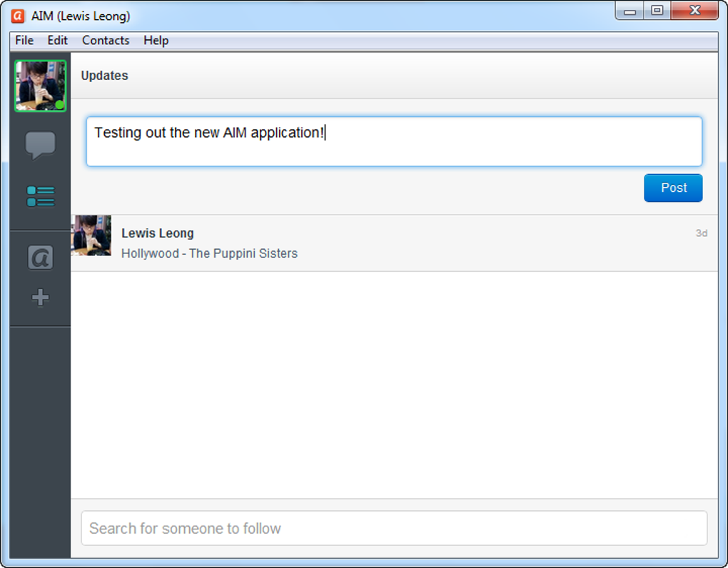Click the Post button to share your update
The image size is (728, 568).
coord(672,188)
